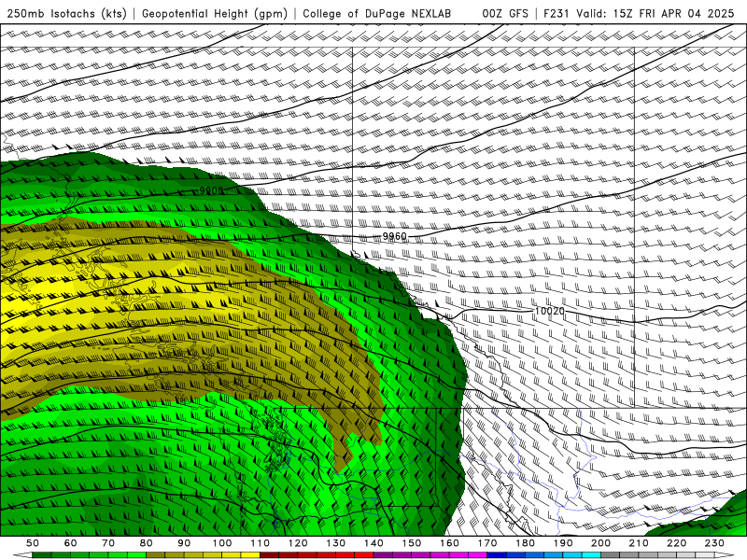Image resolution: width=747 pixels, height=560 pixels.
Task: Select the bright red swatch ending at 140
Action: pos(364,555)
